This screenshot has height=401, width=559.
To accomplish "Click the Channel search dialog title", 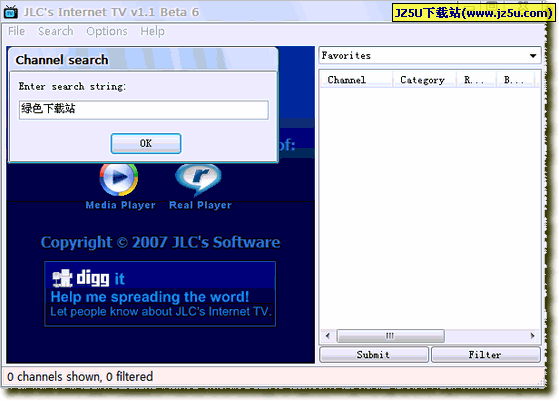I will pyautogui.click(x=62, y=60).
